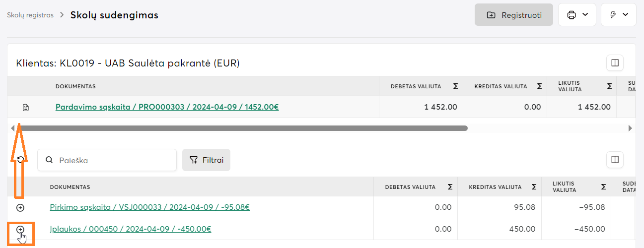
Task: Open Įplaukos 000450 document link
Action: tap(131, 229)
